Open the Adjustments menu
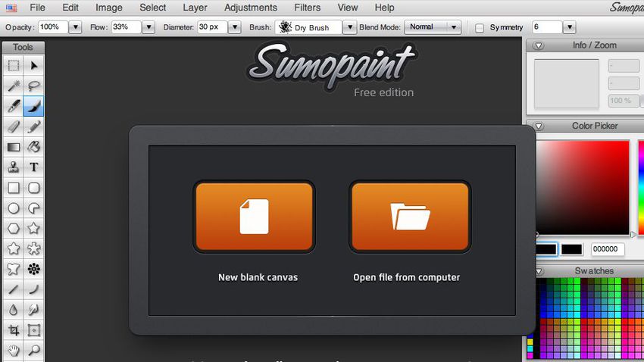 click(251, 8)
